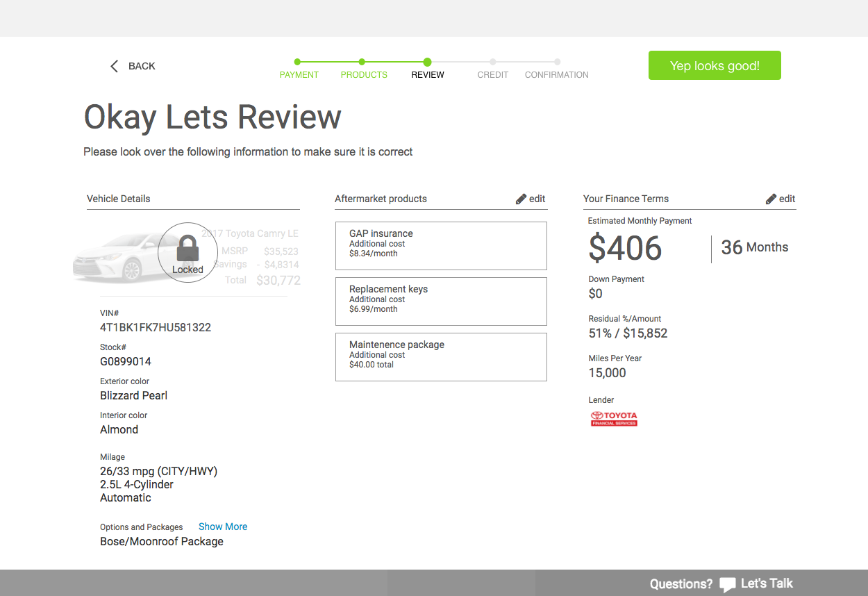The image size is (868, 596).
Task: Select the Replacement keys product card
Action: point(441,301)
